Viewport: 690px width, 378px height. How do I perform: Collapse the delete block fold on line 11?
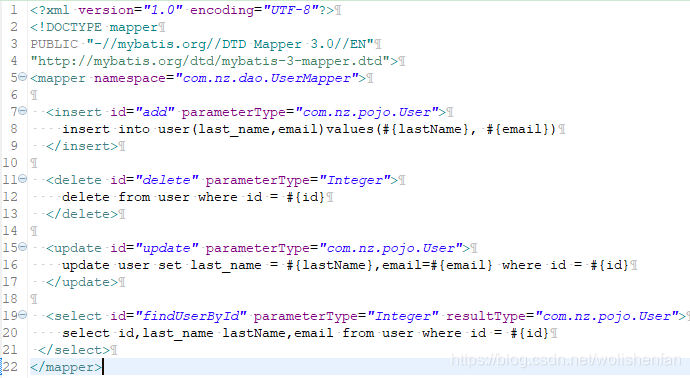pyautogui.click(x=22, y=179)
